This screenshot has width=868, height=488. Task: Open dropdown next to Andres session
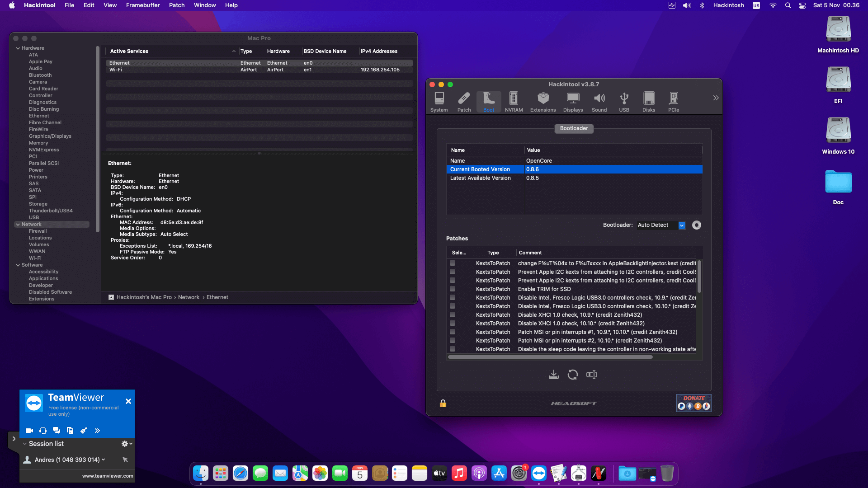click(x=104, y=460)
